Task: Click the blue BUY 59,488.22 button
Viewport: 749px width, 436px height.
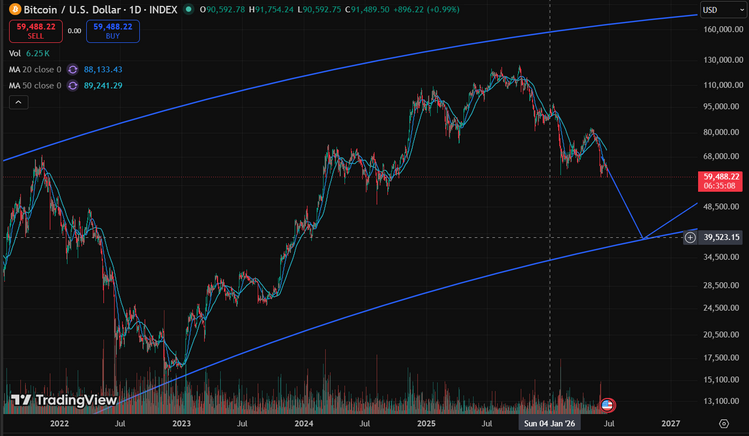Action: (113, 31)
